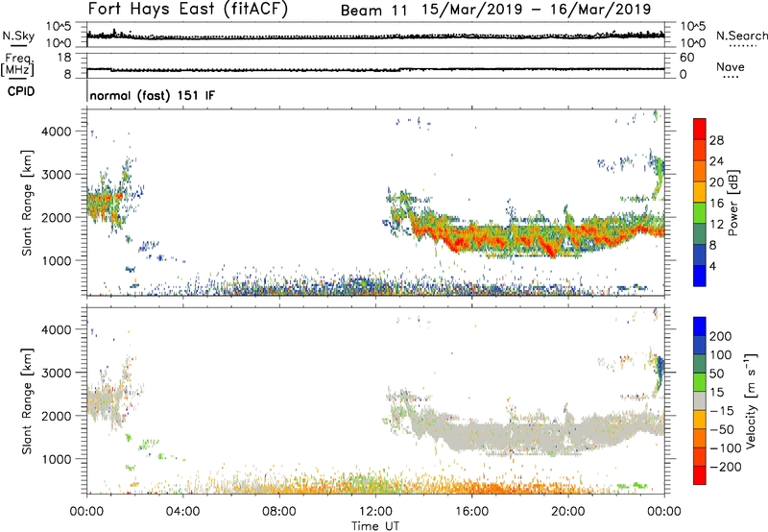The image size is (768, 532).
Task: Click the 'Beam 11' label
Action: (x=373, y=11)
